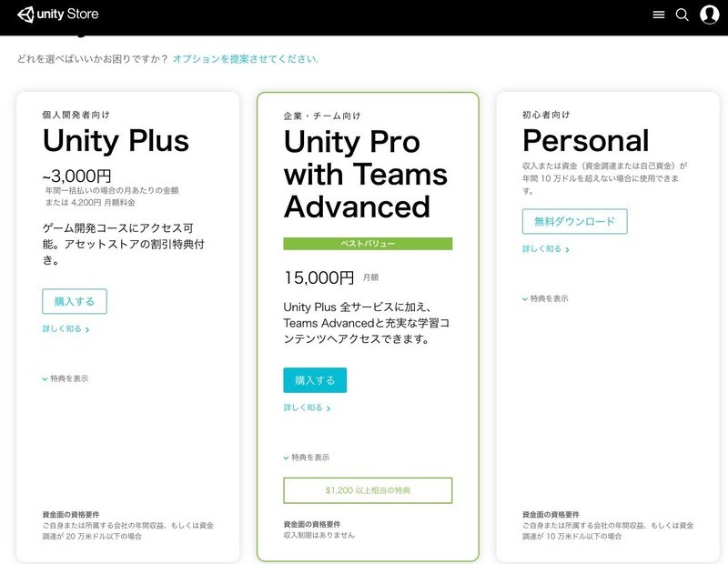Screen dimensions: 728x564
Task: Click the オプションを提案させてください link
Action: [x=245, y=59]
